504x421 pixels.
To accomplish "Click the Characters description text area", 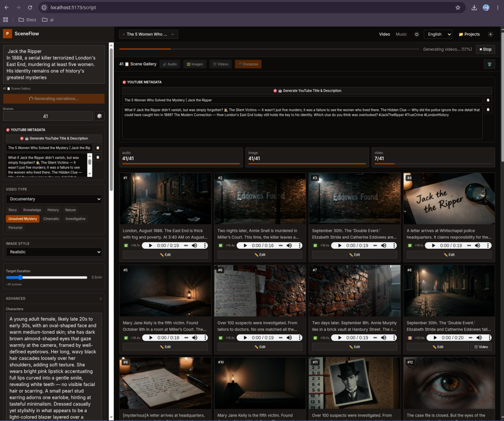I will (x=54, y=367).
